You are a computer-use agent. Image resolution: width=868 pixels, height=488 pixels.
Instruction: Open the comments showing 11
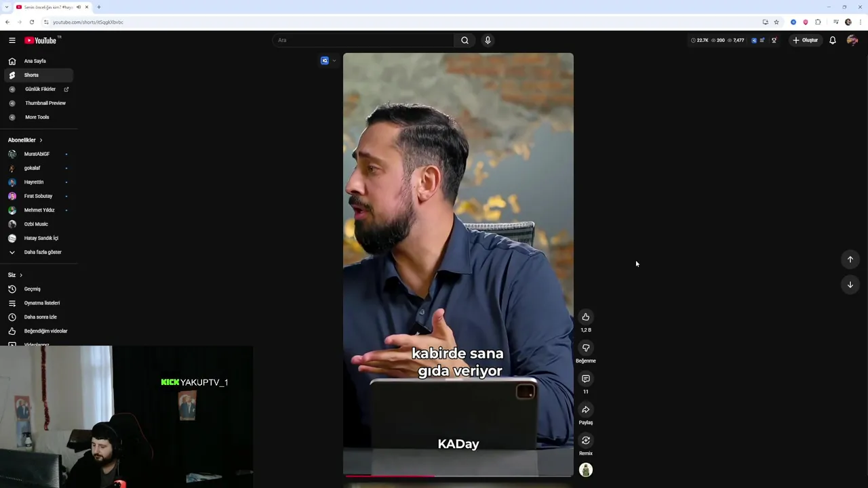pos(586,378)
